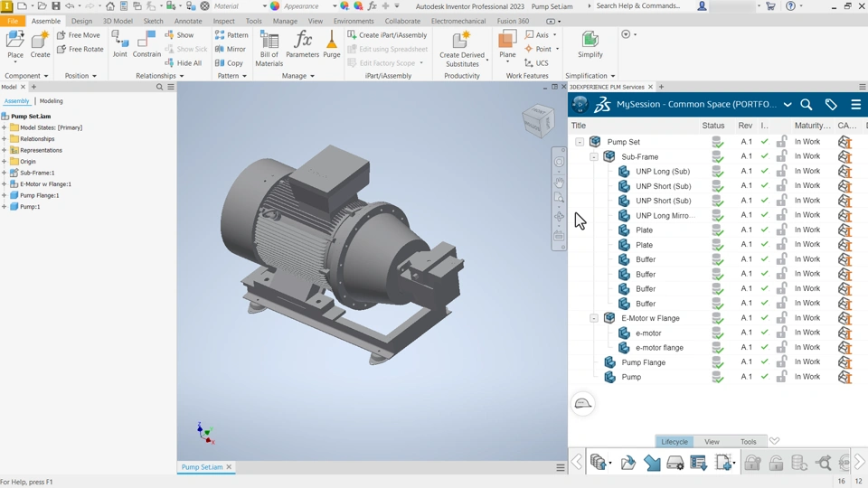
Task: Click the ViewCube in the viewport
Action: click(538, 121)
